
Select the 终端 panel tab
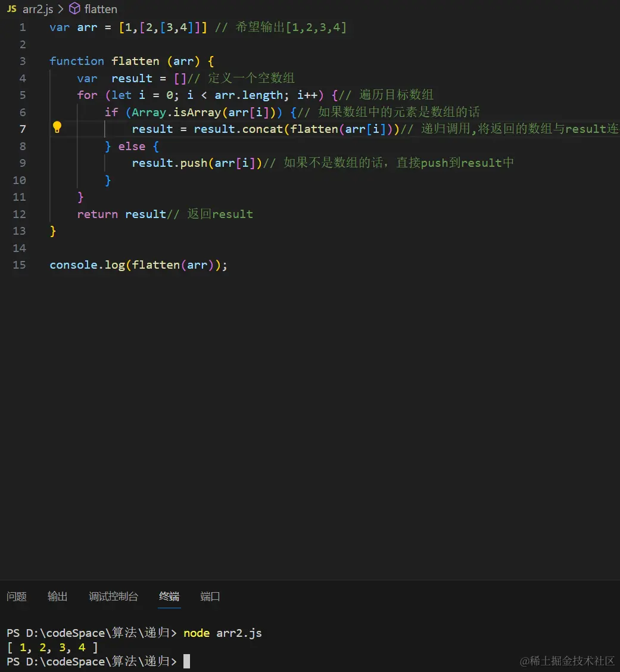169,596
